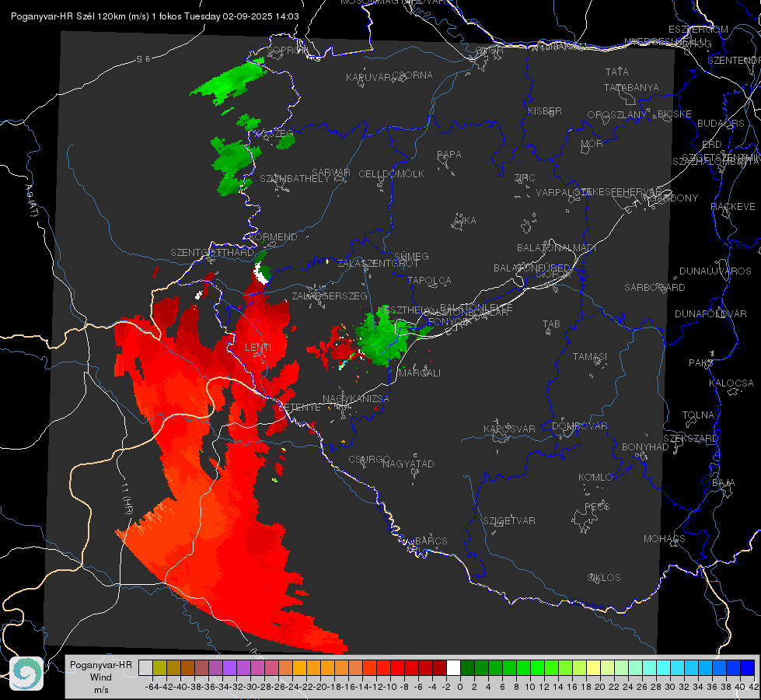Click the SÜMEG city label
The image size is (761, 700).
tap(411, 256)
